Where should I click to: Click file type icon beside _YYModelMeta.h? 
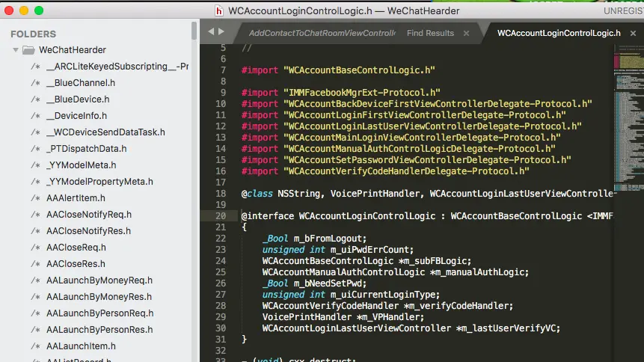click(x=36, y=165)
